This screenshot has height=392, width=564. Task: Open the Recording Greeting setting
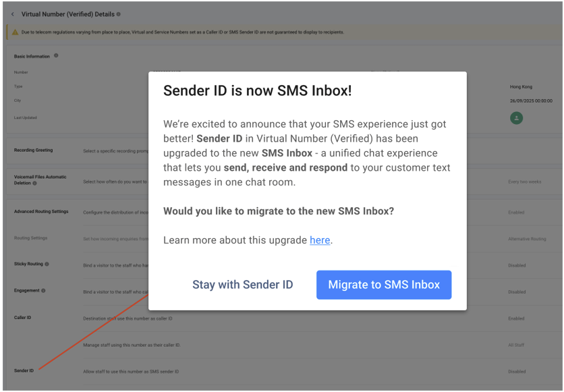34,150
